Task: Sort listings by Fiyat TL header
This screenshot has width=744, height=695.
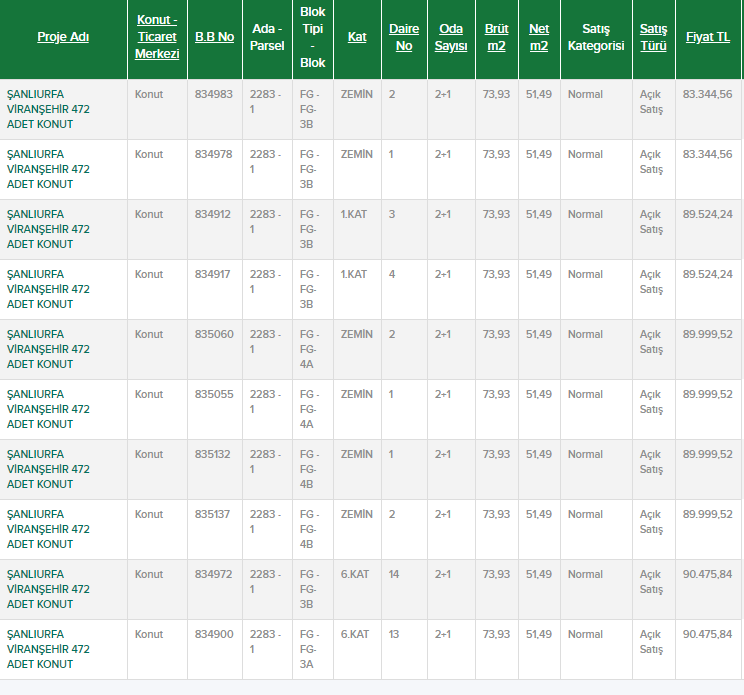Action: [x=707, y=37]
